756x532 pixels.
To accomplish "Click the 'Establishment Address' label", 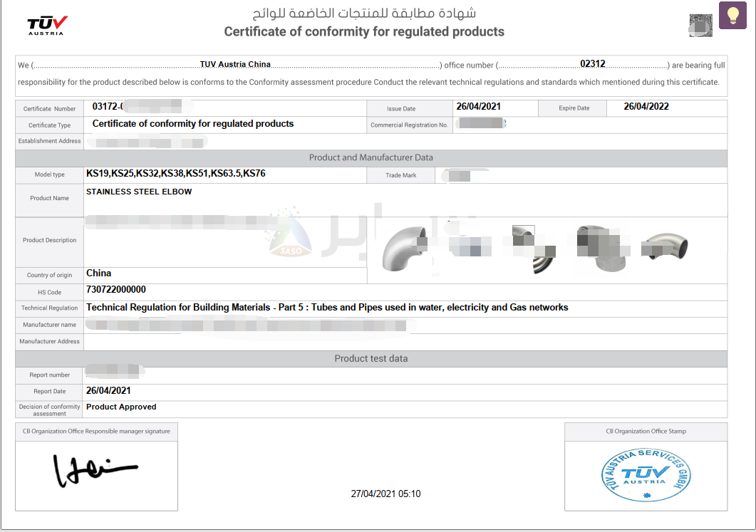I will [x=50, y=141].
